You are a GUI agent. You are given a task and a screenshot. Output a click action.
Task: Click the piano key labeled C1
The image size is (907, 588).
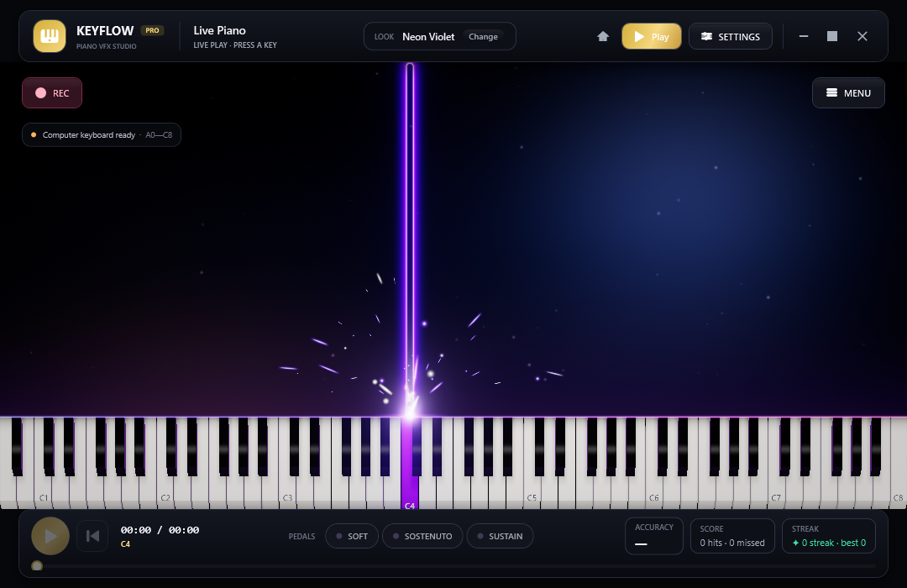coord(43,489)
